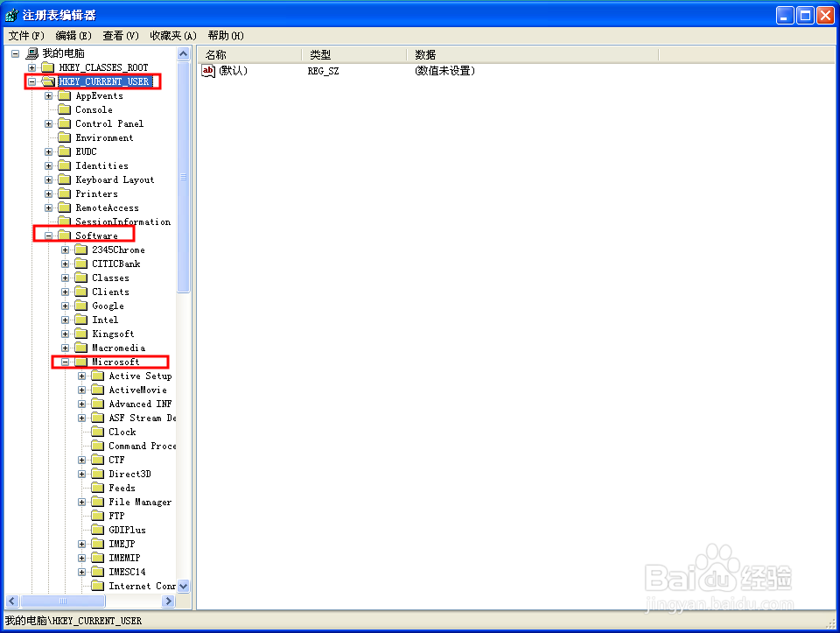Click the tree vertical scrollbar thumb
Image resolution: width=840 pixels, height=633 pixels.
click(183, 177)
